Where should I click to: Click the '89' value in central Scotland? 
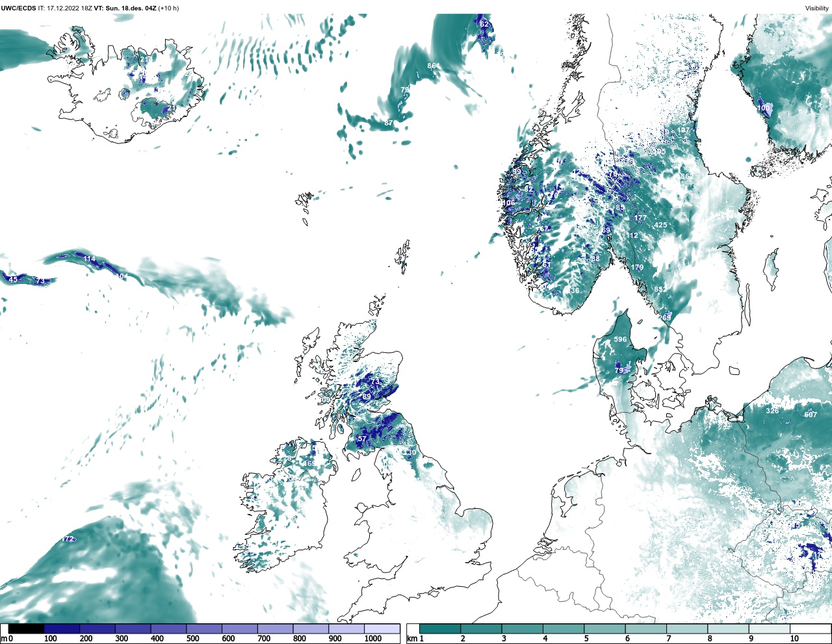click(367, 397)
